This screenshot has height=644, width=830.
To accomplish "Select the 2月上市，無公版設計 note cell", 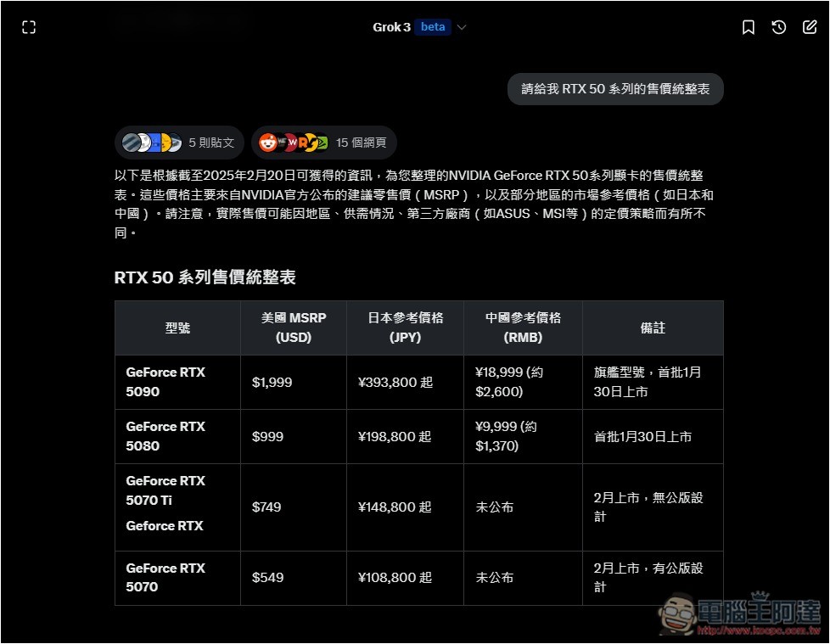I will [653, 507].
